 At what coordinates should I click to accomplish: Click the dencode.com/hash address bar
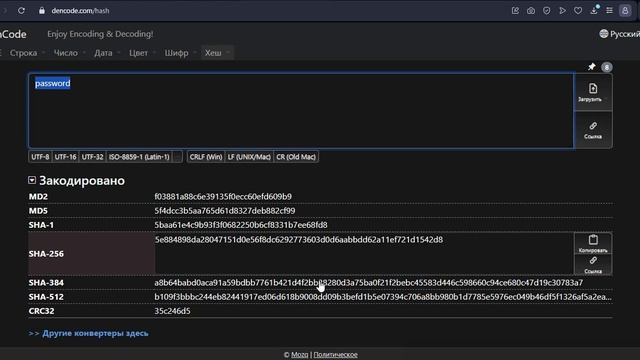[80, 11]
